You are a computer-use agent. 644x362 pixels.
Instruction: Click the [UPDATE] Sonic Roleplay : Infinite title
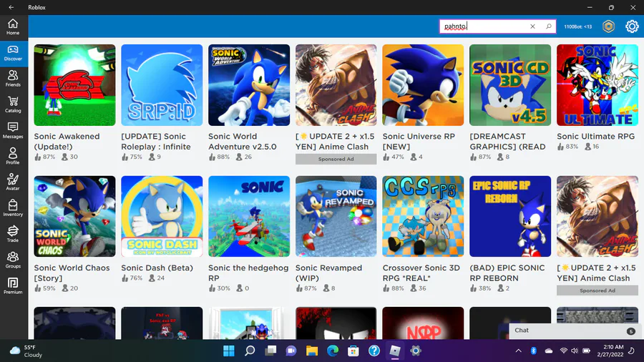[156, 141]
